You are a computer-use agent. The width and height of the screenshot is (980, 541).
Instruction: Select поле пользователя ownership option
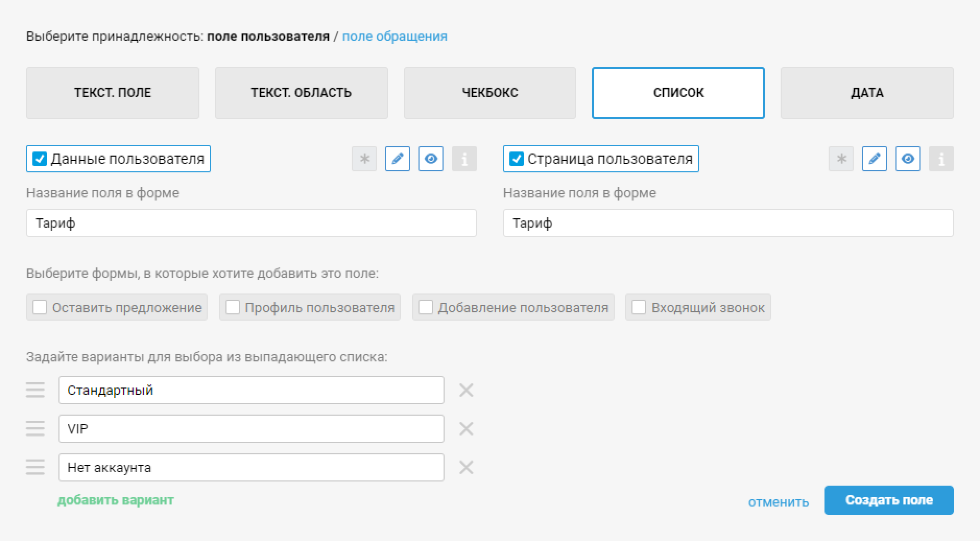268,37
